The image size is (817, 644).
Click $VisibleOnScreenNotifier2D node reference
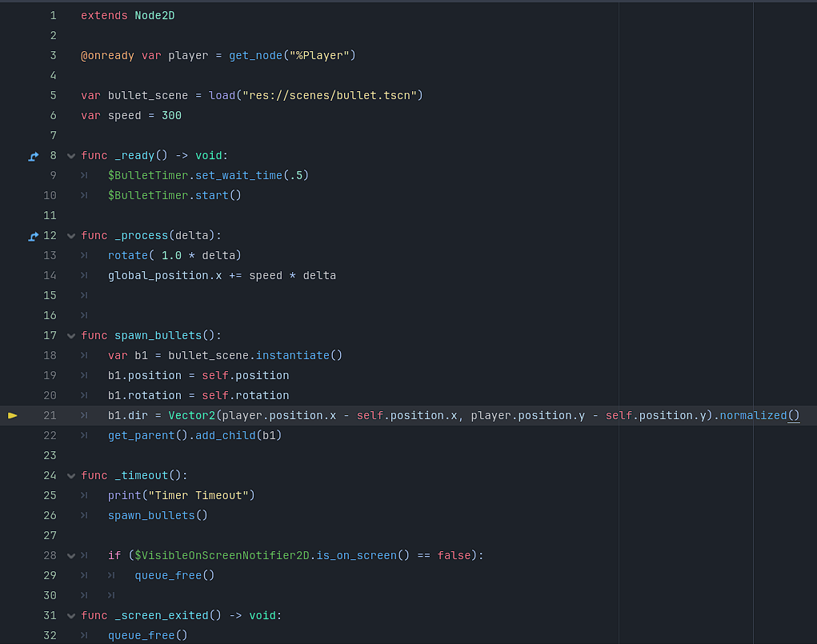click(x=222, y=555)
